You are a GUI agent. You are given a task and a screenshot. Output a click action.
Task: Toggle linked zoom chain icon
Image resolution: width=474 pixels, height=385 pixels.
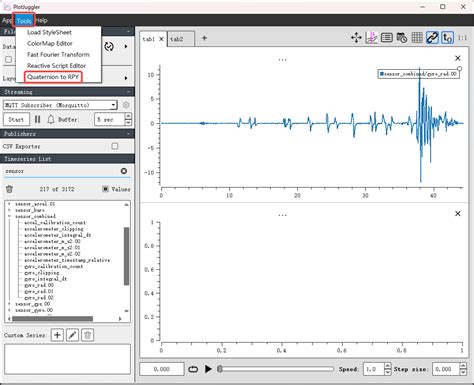pos(432,38)
